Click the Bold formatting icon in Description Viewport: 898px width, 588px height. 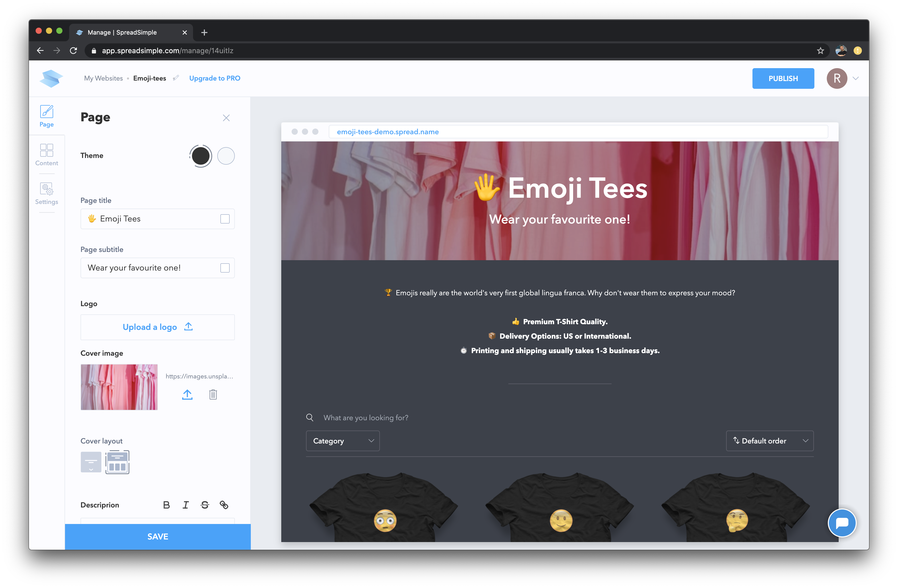tap(166, 505)
